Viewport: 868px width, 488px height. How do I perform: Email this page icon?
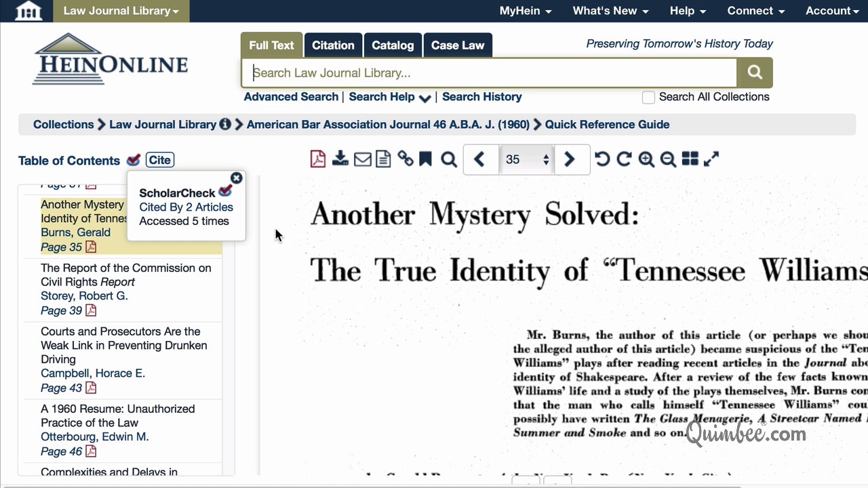[x=363, y=159]
